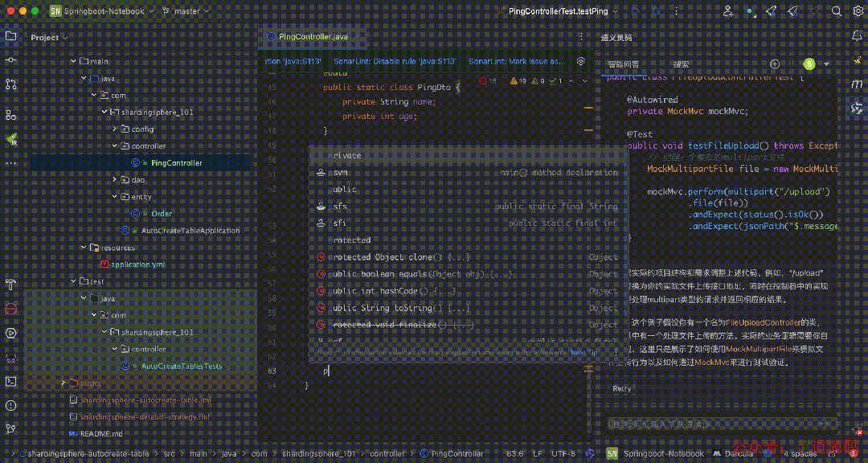Open the Project tool window icon
Screen dimensions: 868x463
click(10, 36)
